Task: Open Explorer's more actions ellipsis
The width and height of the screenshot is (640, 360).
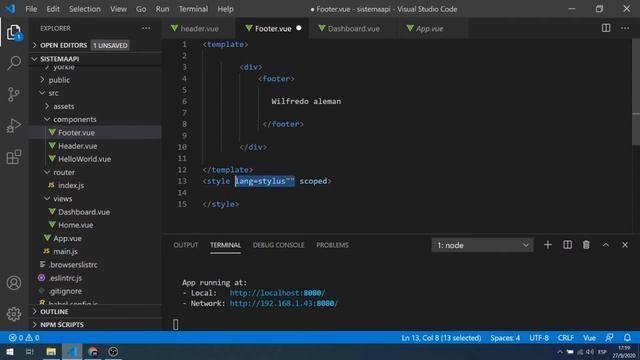Action: 146,28
